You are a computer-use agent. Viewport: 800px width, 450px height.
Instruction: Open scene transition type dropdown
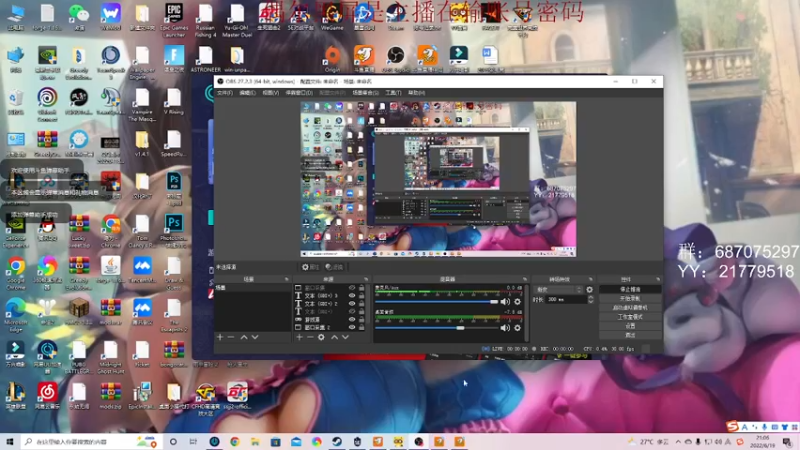pos(558,289)
